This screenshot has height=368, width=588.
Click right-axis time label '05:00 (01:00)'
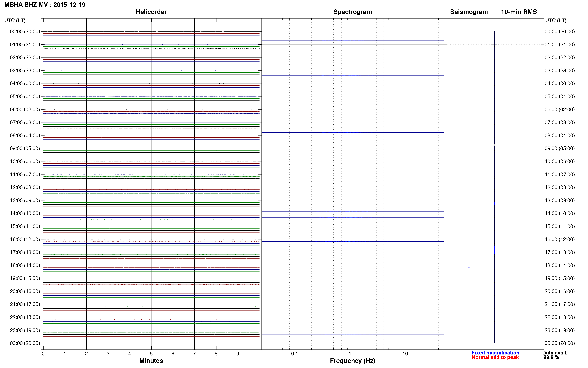(x=560, y=96)
